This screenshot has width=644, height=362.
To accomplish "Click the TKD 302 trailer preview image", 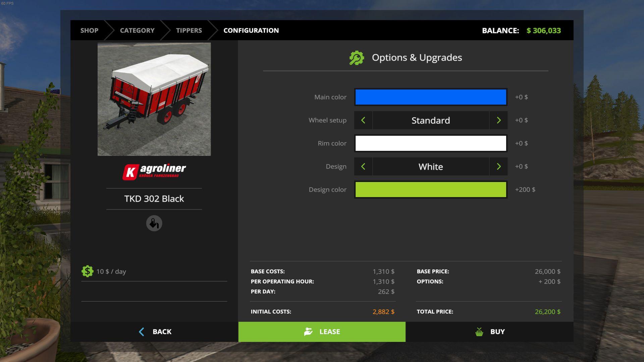I will pos(154,99).
